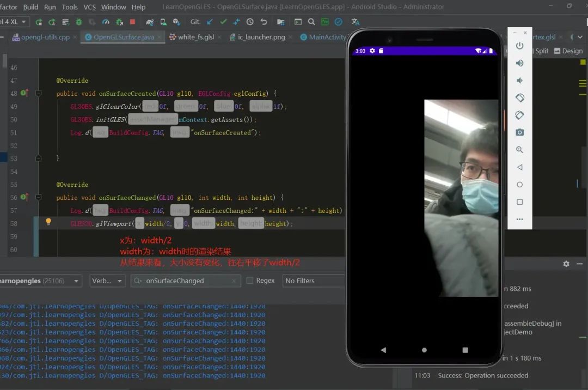Stop the running app with red square icon

pos(132,22)
